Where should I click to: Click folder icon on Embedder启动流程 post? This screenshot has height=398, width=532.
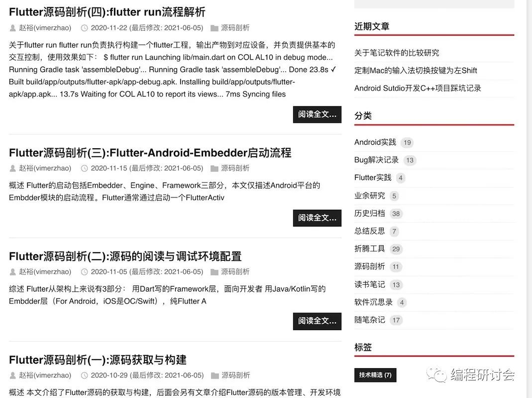point(214,168)
